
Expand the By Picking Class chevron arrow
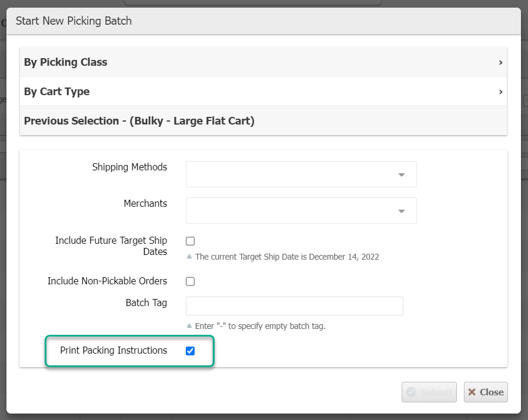(x=500, y=62)
